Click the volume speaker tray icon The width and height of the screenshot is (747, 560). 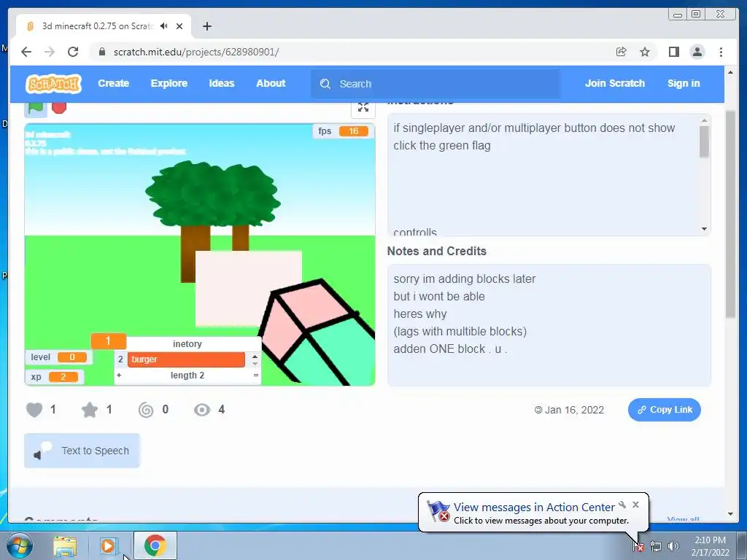(x=673, y=547)
